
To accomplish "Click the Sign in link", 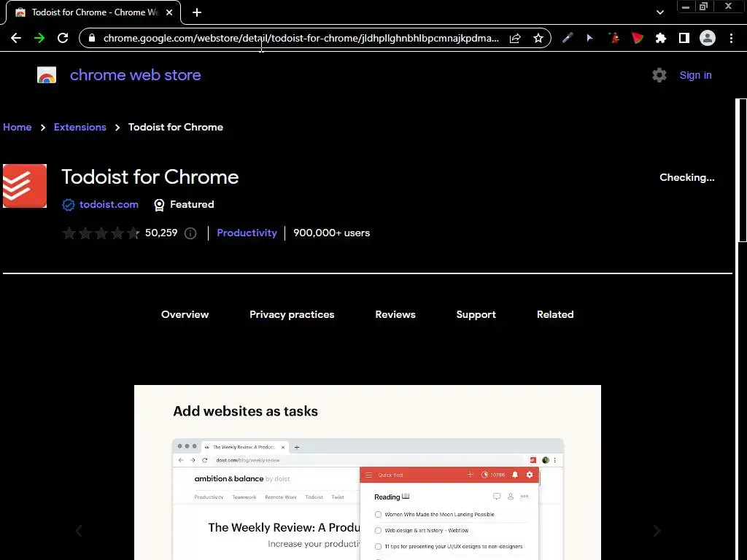I will click(695, 75).
